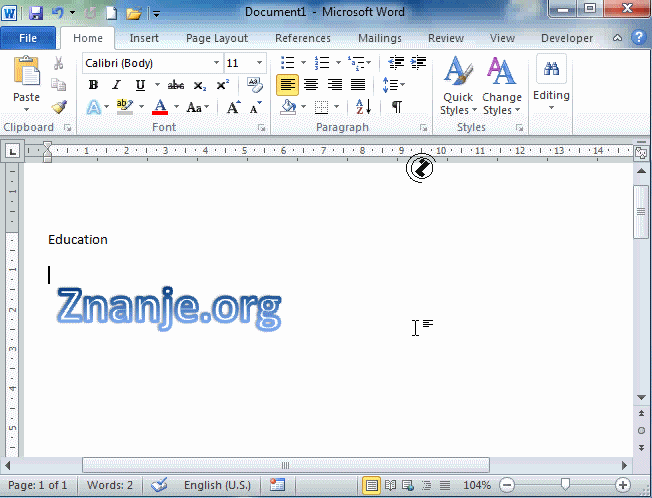
Task: Click the Format Painter brush icon
Action: pyautogui.click(x=59, y=107)
